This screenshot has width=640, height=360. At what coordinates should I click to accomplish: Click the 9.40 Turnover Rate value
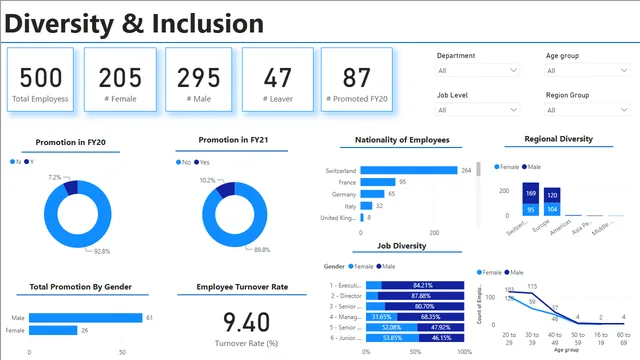pyautogui.click(x=247, y=322)
